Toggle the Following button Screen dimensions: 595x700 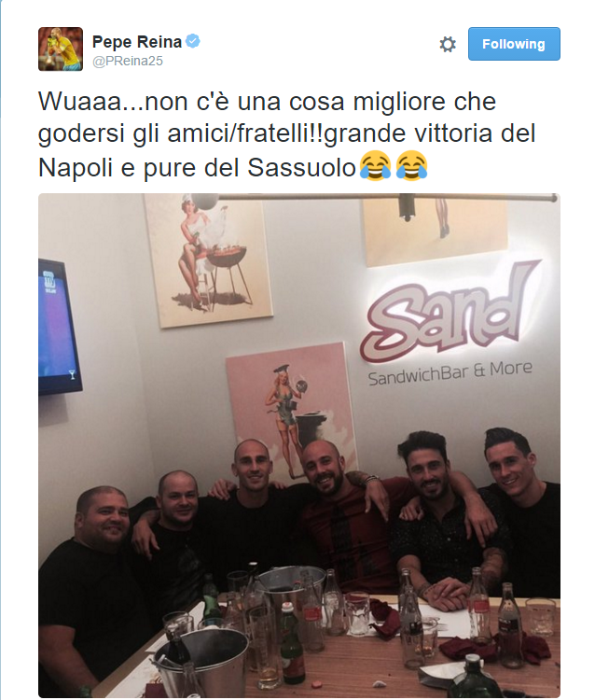coord(514,44)
